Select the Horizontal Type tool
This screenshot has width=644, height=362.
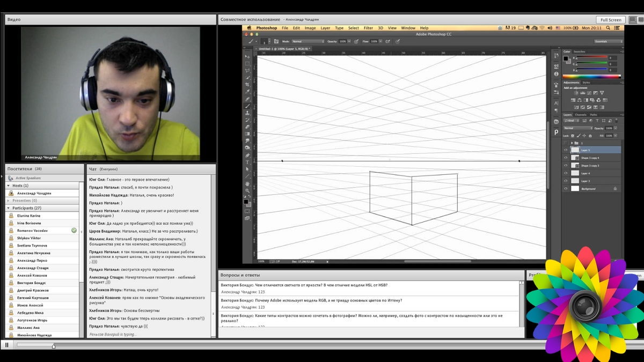[247, 162]
